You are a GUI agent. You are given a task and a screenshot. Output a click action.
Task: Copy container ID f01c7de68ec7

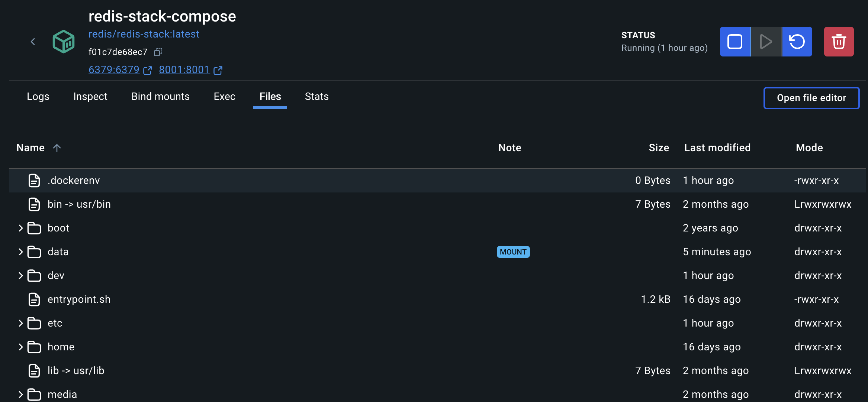click(x=158, y=52)
